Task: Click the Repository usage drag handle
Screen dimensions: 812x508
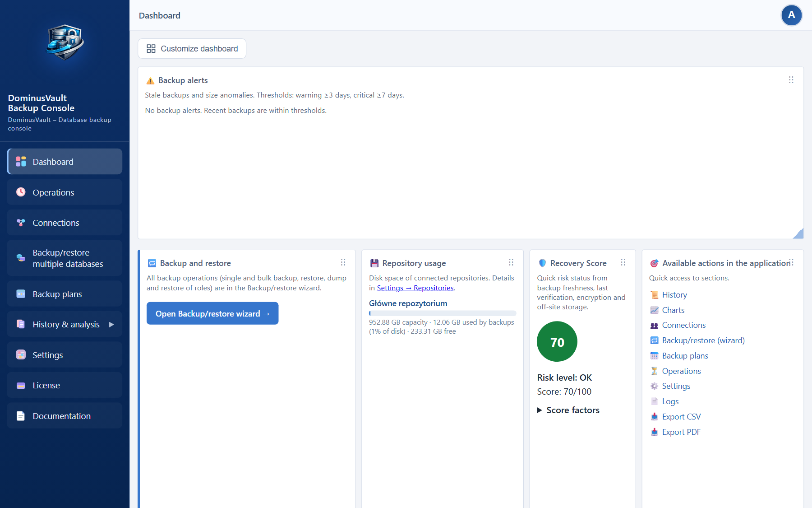Action: pyautogui.click(x=511, y=262)
